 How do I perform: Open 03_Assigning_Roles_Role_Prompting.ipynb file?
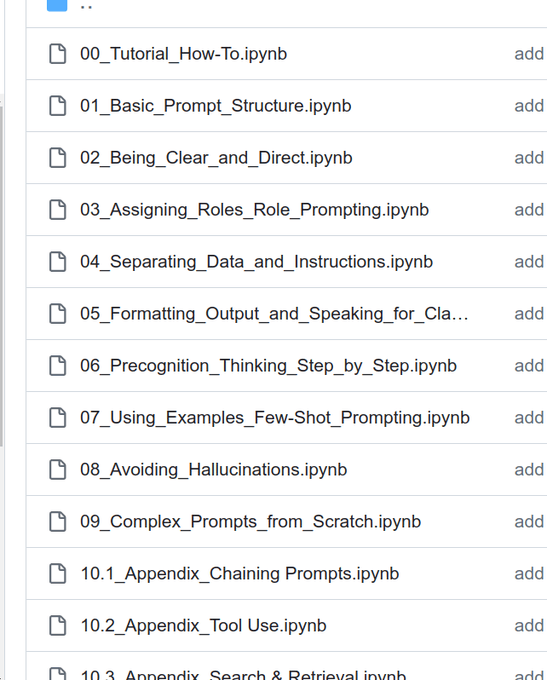click(254, 210)
